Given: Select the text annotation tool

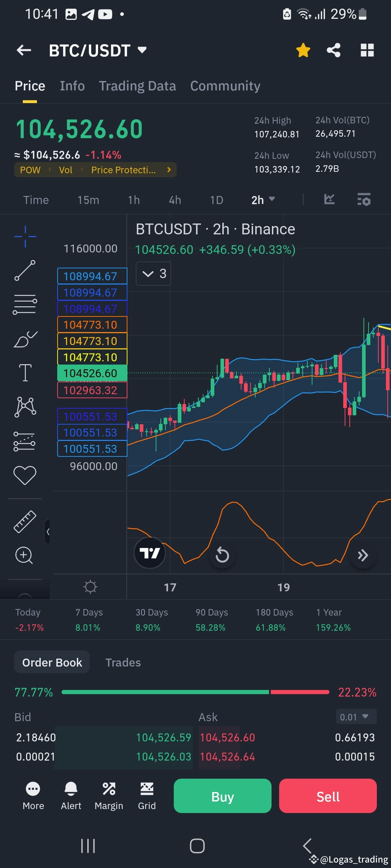Looking at the screenshot, I should tap(25, 373).
